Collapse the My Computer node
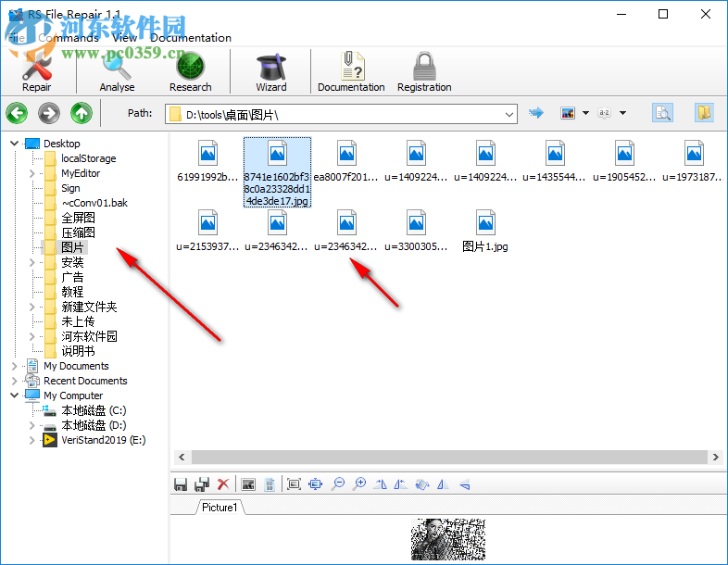 click(x=15, y=395)
